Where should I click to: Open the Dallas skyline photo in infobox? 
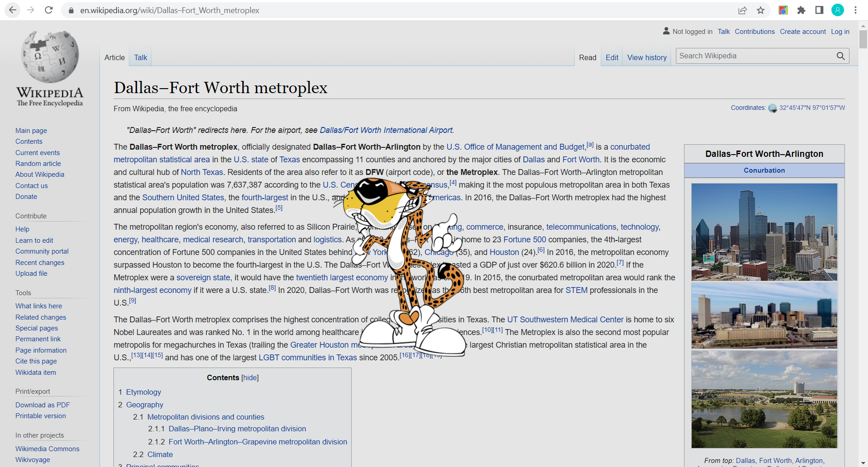(x=764, y=232)
